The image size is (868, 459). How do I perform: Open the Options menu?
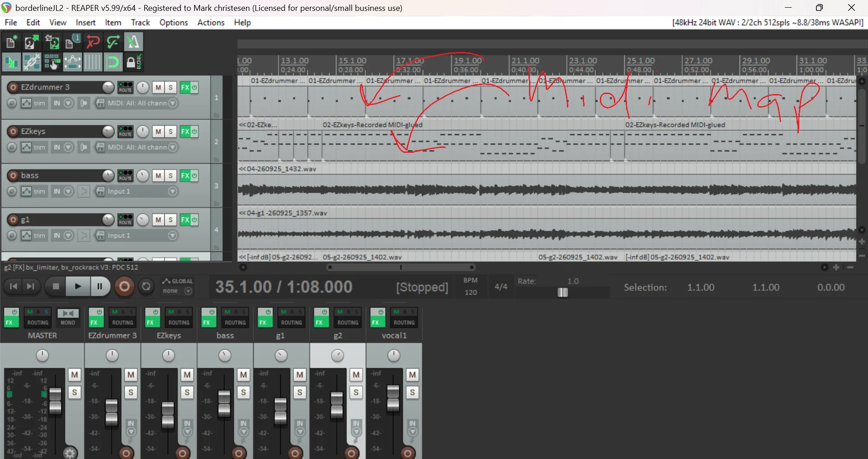click(x=174, y=23)
